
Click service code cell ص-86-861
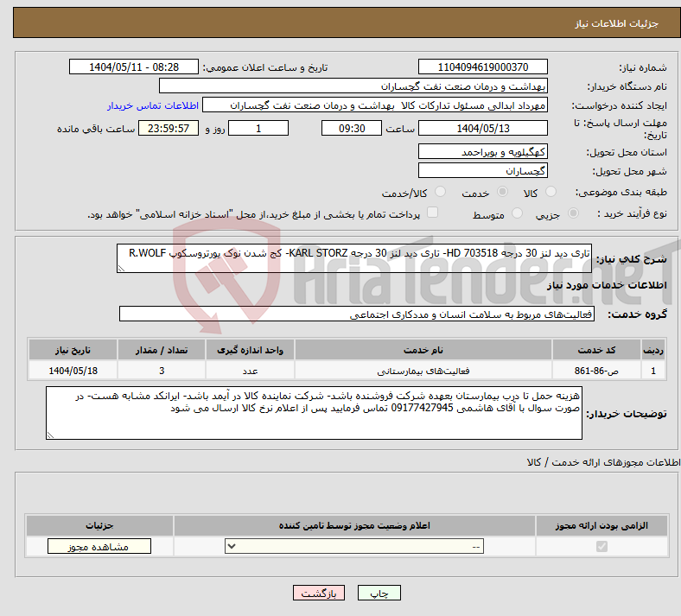pyautogui.click(x=597, y=371)
